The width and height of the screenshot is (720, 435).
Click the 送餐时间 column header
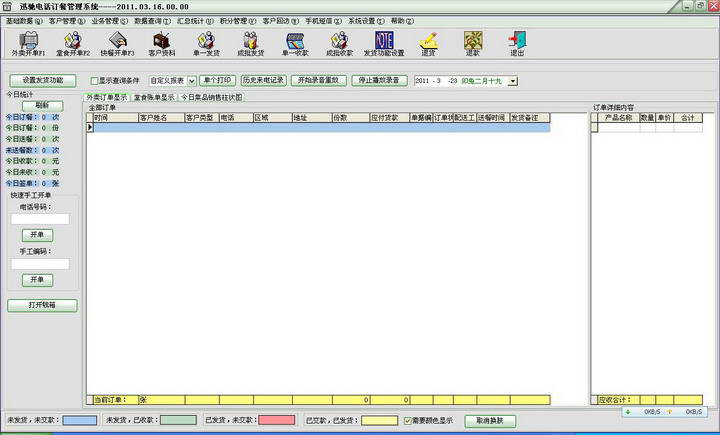pos(493,118)
